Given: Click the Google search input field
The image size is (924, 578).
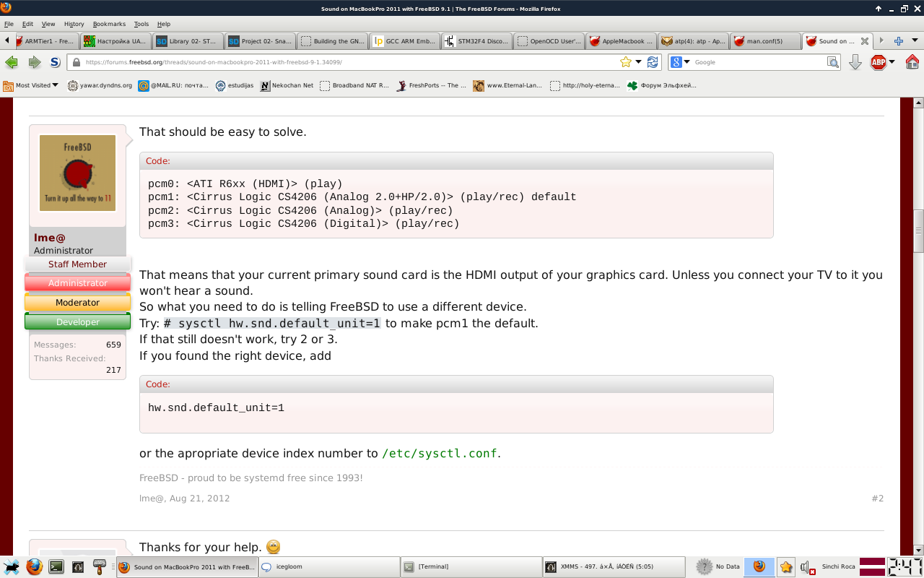Looking at the screenshot, I should pos(758,62).
